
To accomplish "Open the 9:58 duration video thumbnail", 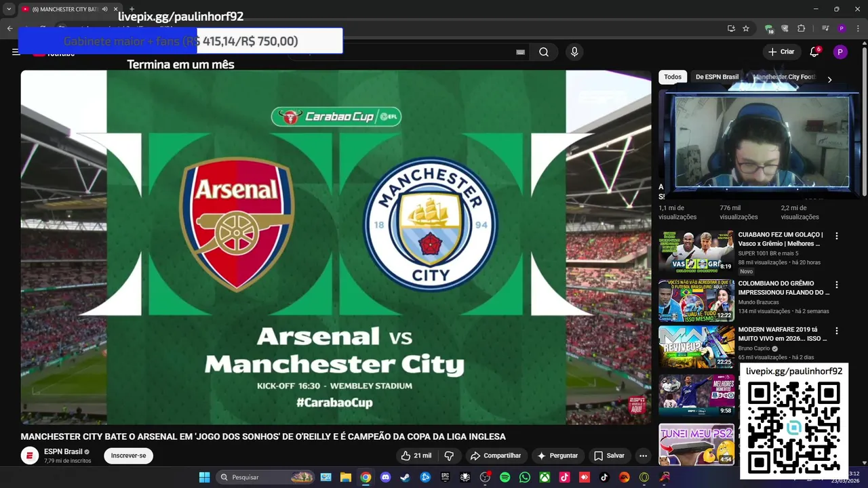I will 696,395.
